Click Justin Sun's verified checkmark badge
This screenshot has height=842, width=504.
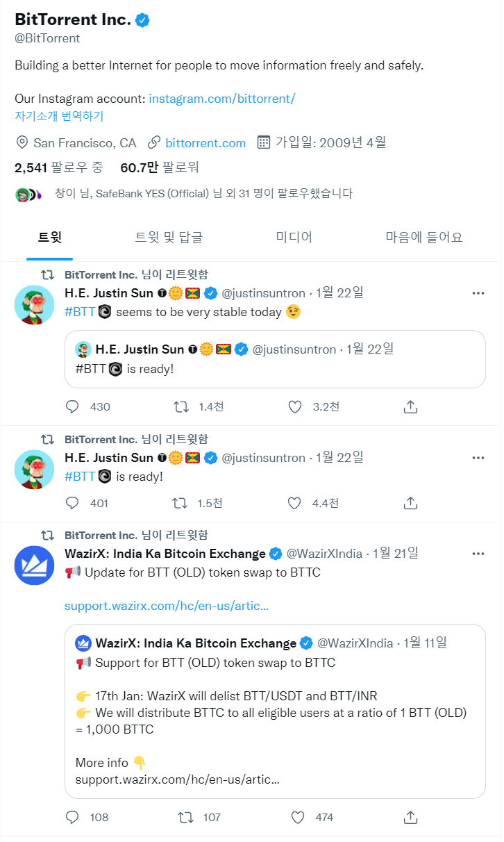210,292
